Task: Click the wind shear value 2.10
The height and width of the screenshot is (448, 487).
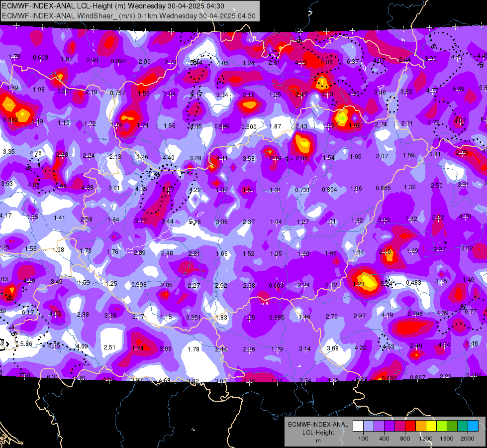Action: coord(385,251)
